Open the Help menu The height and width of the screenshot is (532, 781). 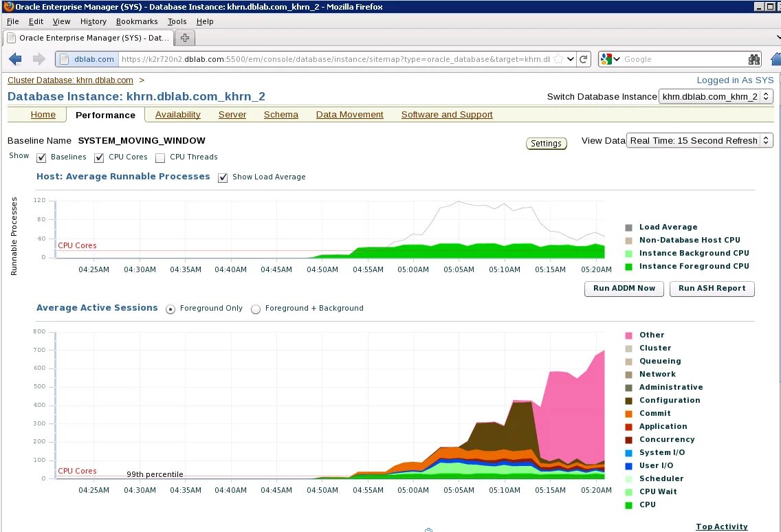[x=205, y=21]
